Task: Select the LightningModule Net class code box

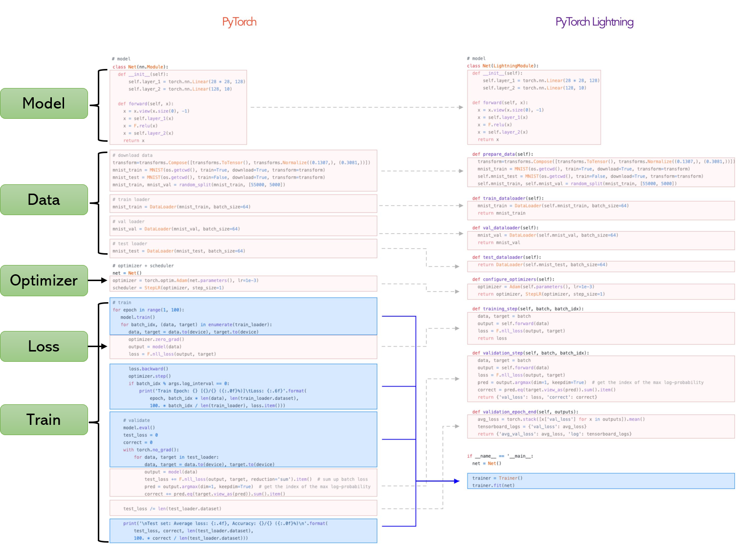Action: 534,107
